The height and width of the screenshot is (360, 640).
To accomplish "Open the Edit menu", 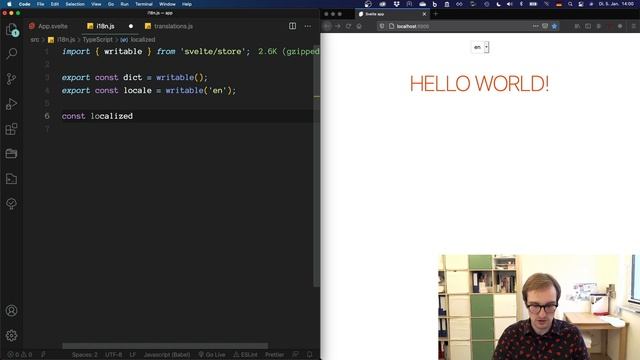I will (x=55, y=4).
